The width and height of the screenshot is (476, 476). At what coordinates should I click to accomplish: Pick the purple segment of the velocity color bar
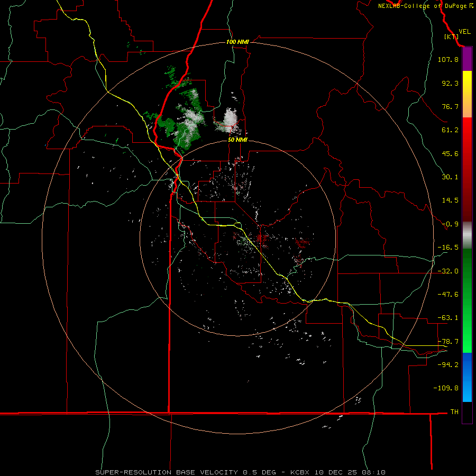click(467, 59)
